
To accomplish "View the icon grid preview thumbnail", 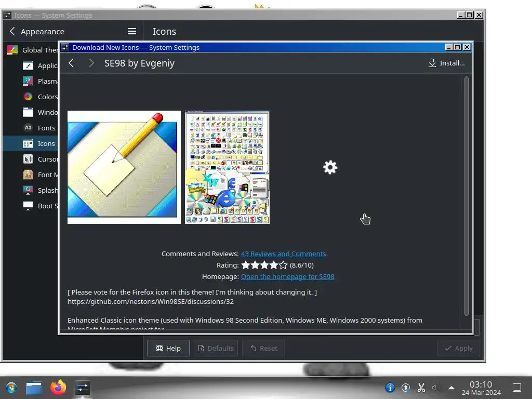I will (228, 167).
